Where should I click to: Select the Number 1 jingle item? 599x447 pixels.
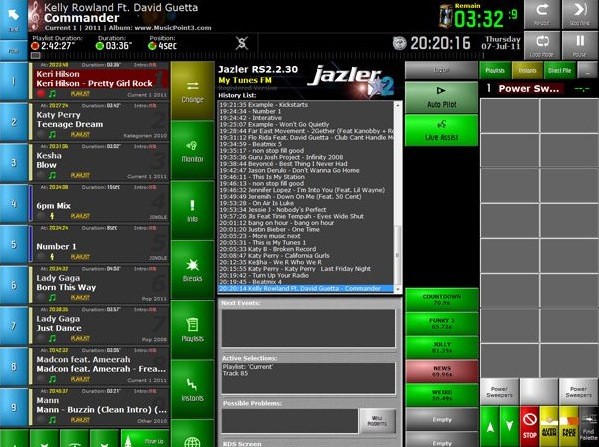tap(100, 244)
